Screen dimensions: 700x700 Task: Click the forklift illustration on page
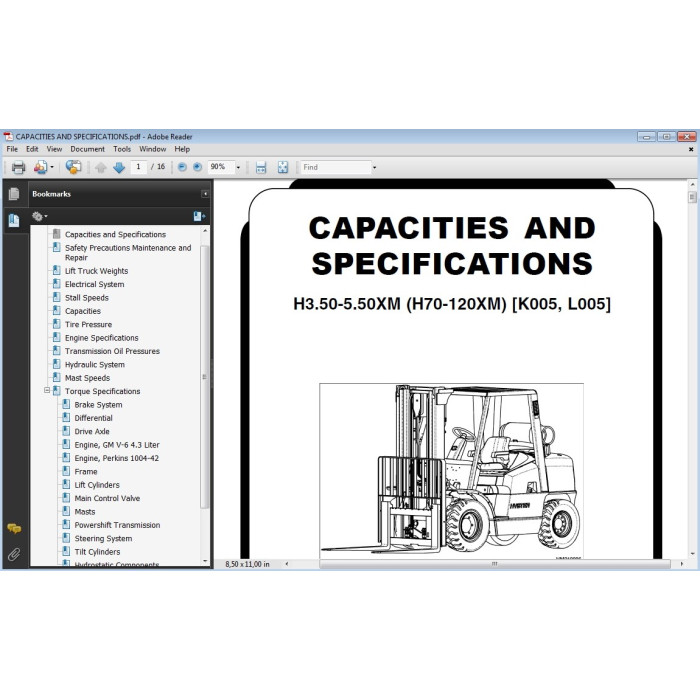[451, 471]
